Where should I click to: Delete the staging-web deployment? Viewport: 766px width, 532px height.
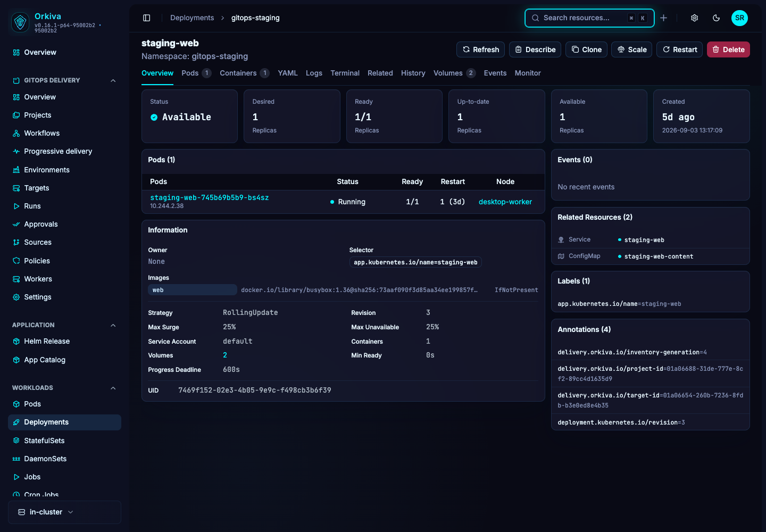[728, 49]
